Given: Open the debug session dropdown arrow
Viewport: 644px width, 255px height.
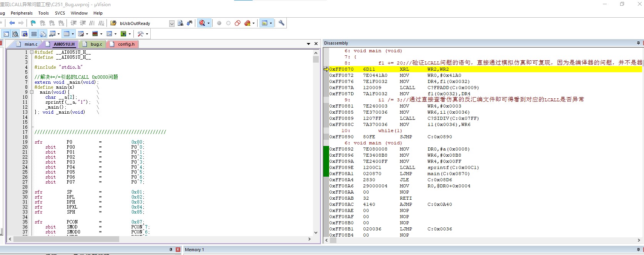Looking at the screenshot, I should click(x=208, y=23).
